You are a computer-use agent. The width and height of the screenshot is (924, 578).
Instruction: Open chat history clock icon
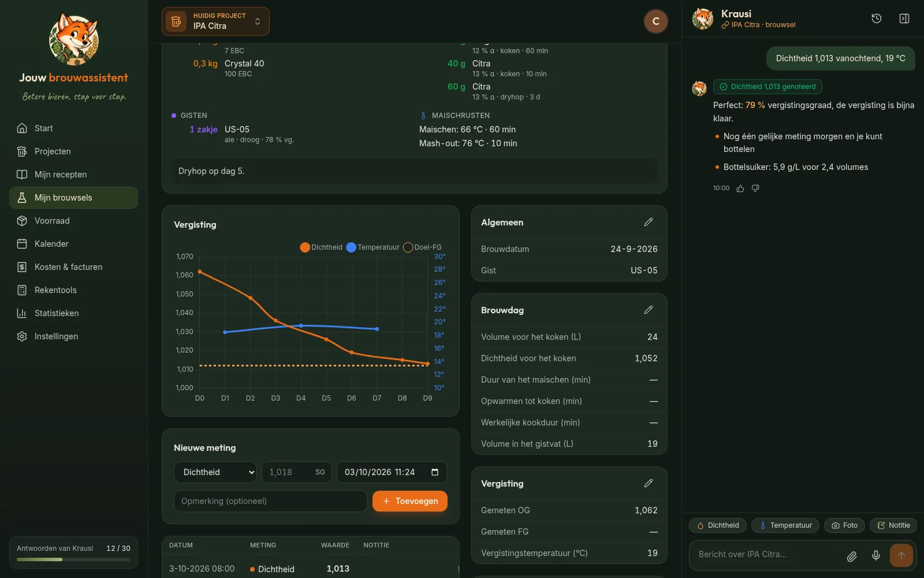876,18
